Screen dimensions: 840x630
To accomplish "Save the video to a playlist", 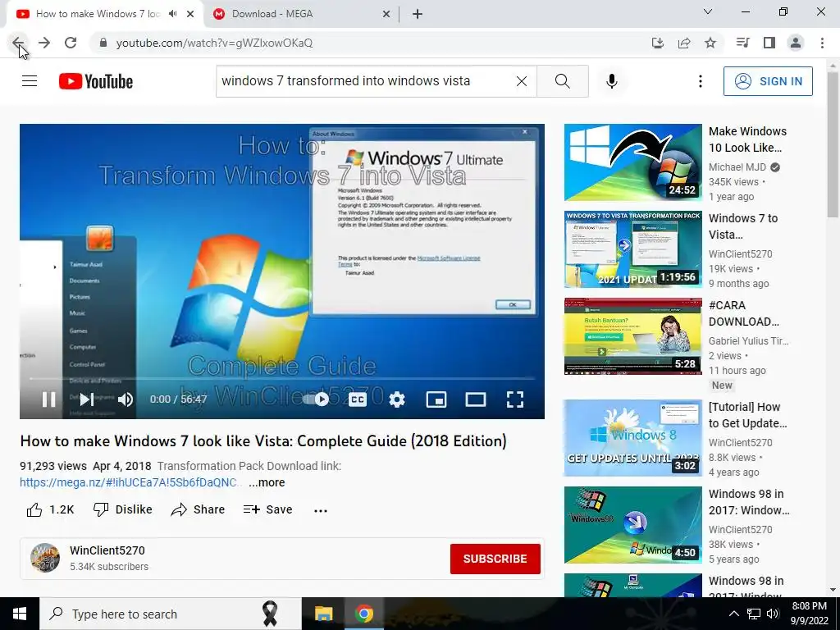I will [x=268, y=509].
